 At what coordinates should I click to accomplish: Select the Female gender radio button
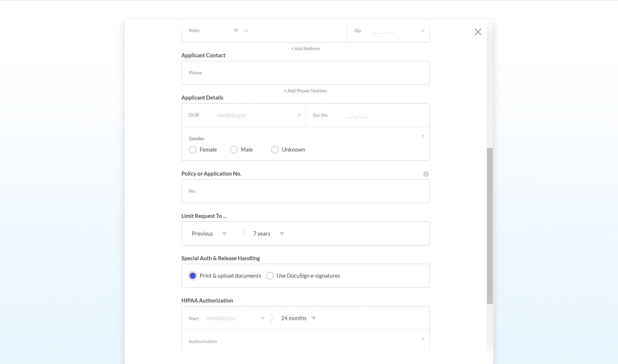[192, 150]
